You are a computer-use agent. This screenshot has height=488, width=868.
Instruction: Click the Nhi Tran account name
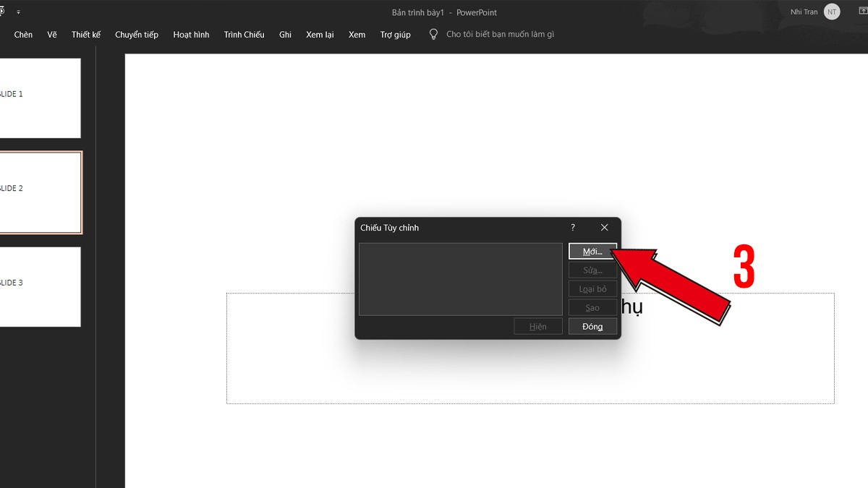coord(804,12)
